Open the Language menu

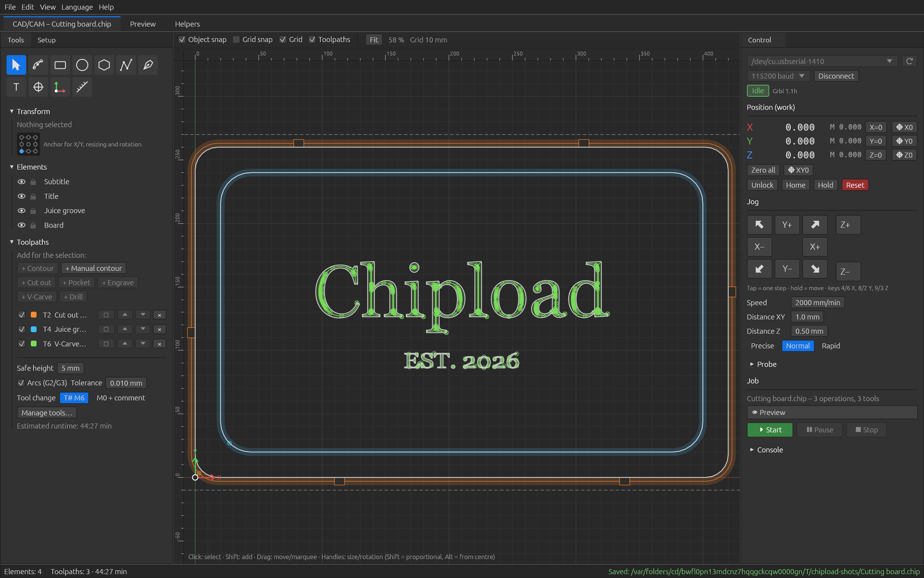pyautogui.click(x=77, y=7)
